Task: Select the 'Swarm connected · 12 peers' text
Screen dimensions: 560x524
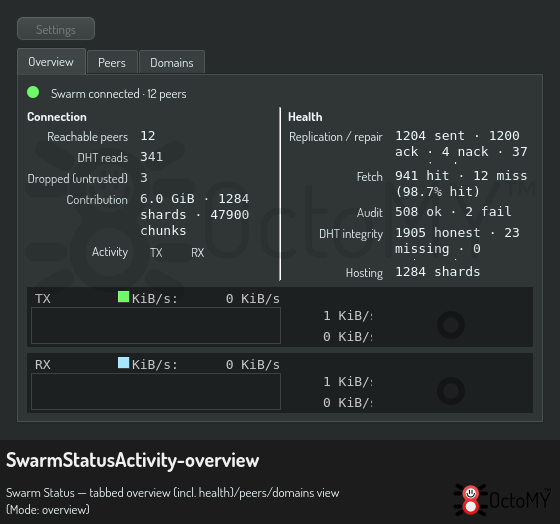Action: click(x=119, y=94)
